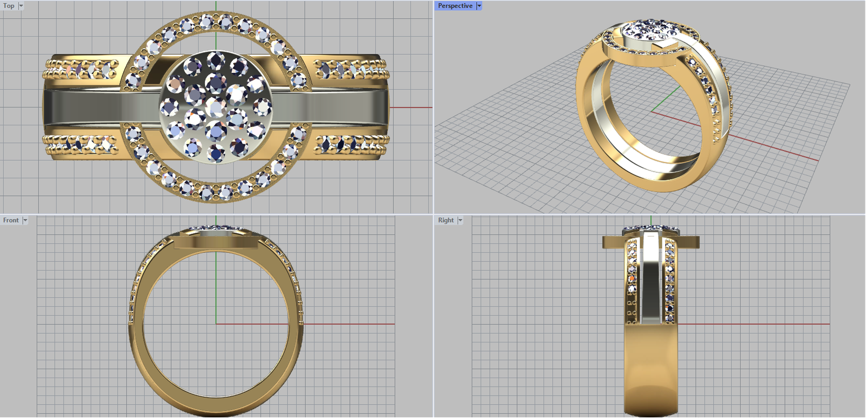Expand the Perspective viewport menu arrow
Screen dimensions: 868x419
479,6
